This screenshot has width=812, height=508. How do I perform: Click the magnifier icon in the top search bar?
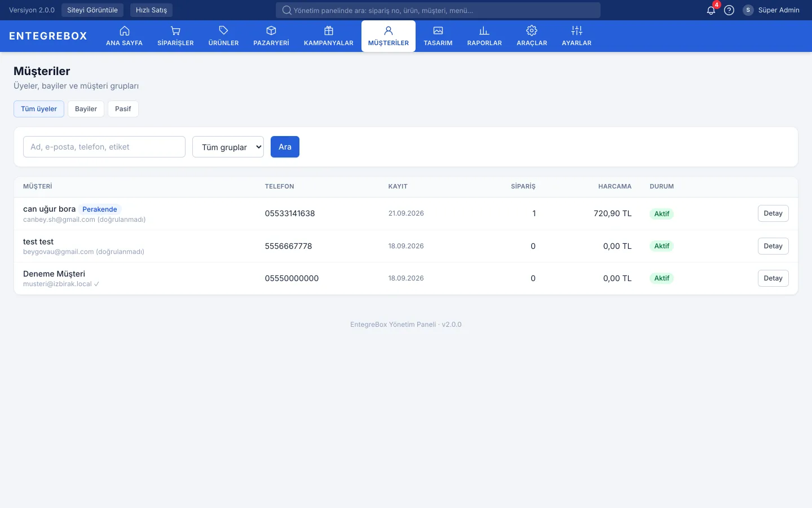click(x=286, y=10)
